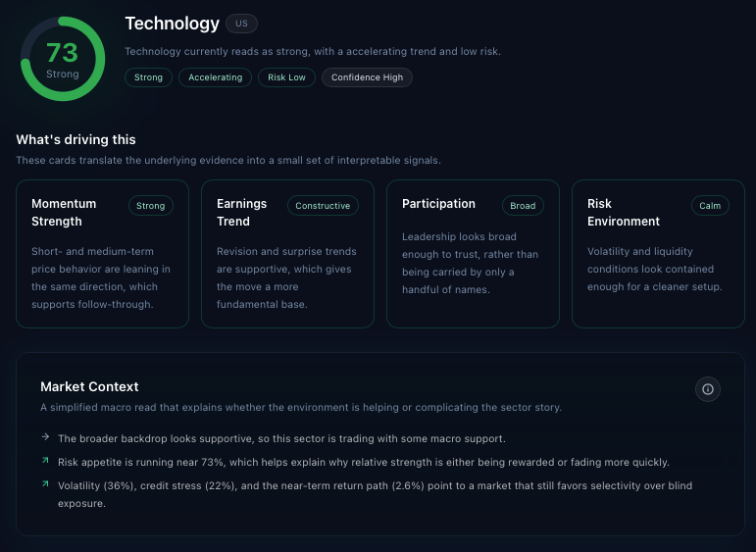
Task: Click the Market Context info icon
Action: pyautogui.click(x=707, y=389)
